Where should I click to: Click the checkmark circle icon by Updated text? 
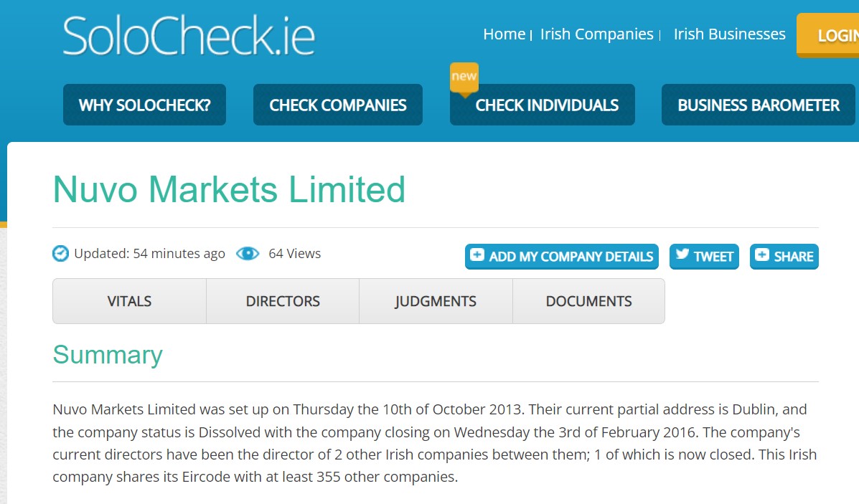(60, 253)
